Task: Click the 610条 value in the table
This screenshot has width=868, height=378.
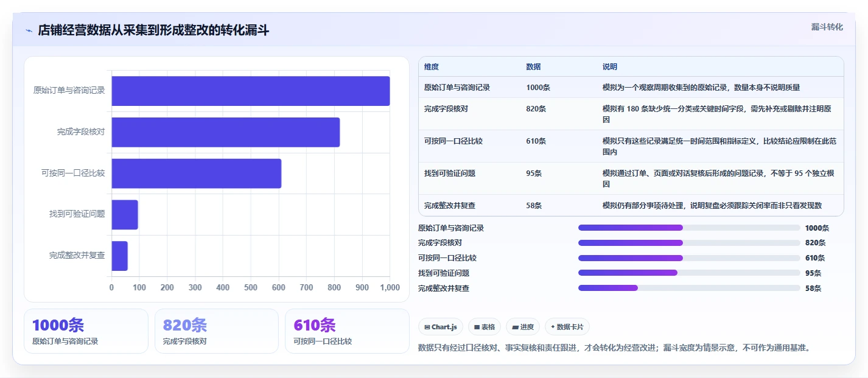Action: tap(536, 141)
